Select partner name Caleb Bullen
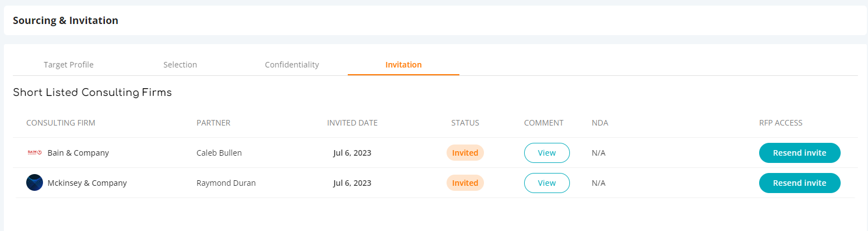Screen dimensions: 868x231 (219, 153)
